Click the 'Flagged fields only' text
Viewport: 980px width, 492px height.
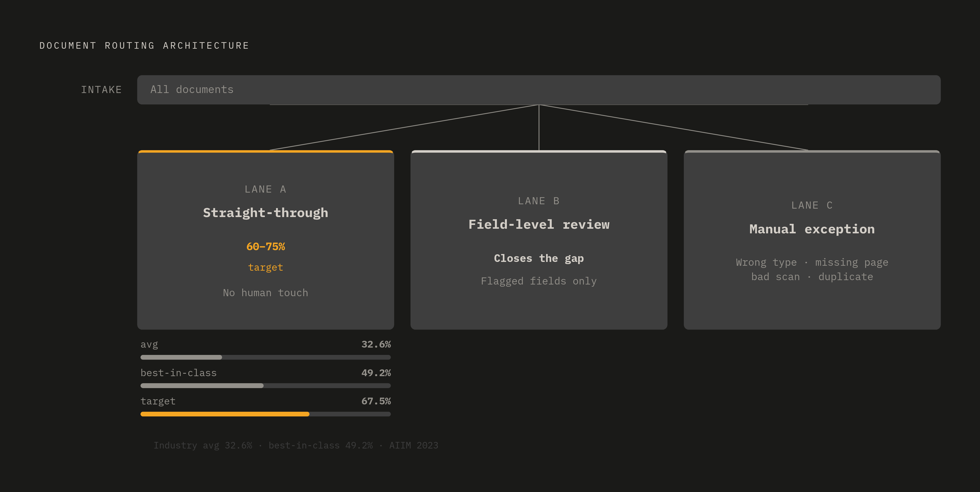pyautogui.click(x=539, y=281)
